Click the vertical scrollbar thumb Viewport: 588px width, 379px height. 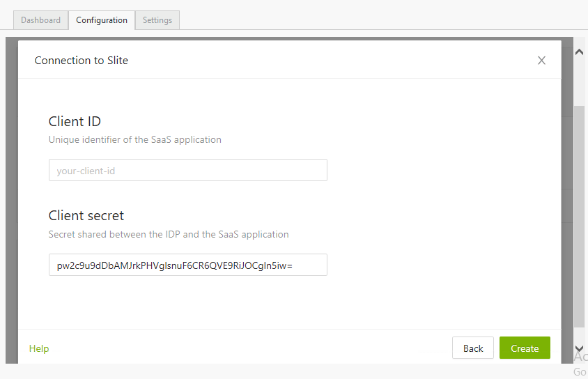[x=580, y=217]
